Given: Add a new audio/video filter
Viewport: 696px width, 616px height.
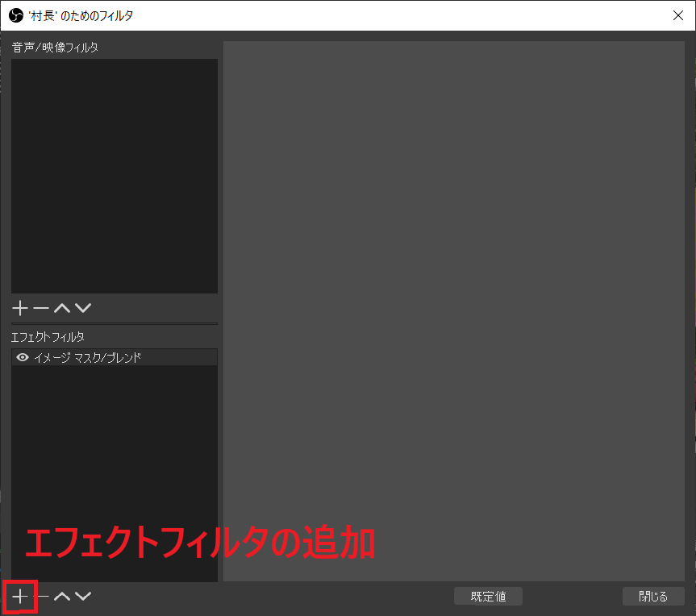Looking at the screenshot, I should (x=20, y=308).
